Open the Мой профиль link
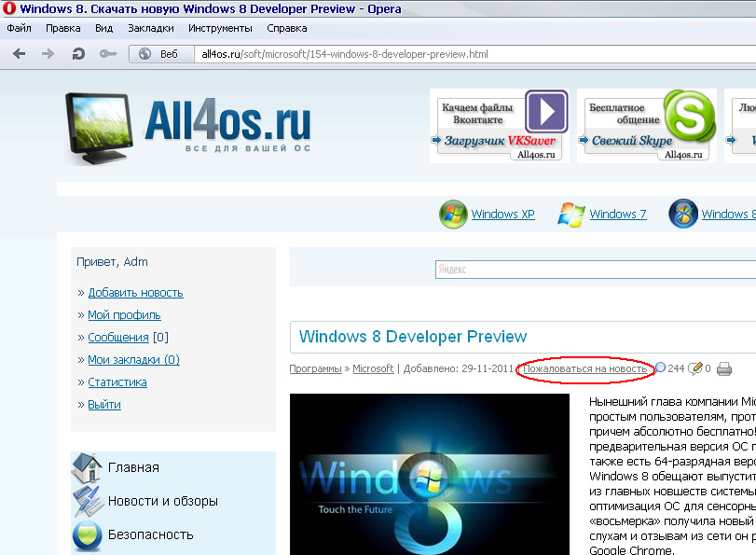 124,314
